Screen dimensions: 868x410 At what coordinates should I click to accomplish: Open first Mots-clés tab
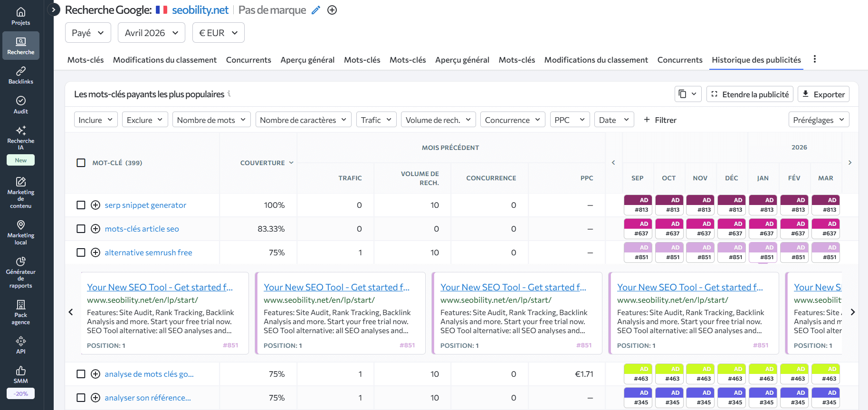pos(86,60)
